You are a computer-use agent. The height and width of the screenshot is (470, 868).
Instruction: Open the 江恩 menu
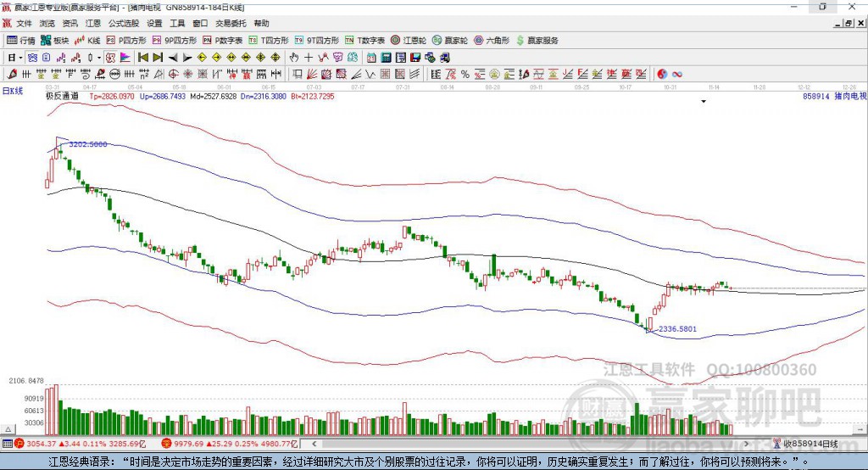pos(93,23)
